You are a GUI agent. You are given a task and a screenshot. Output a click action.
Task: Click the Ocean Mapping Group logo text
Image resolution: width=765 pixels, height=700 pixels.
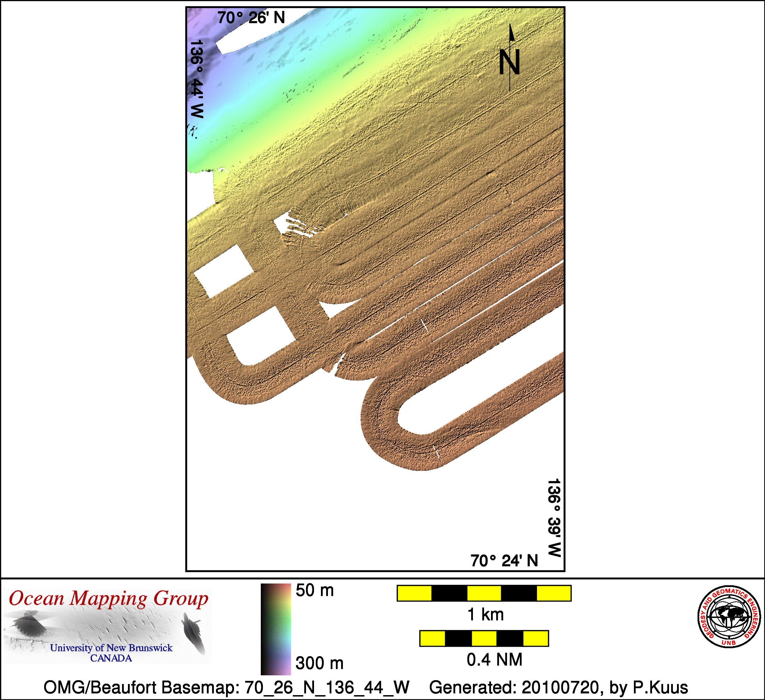click(108, 599)
